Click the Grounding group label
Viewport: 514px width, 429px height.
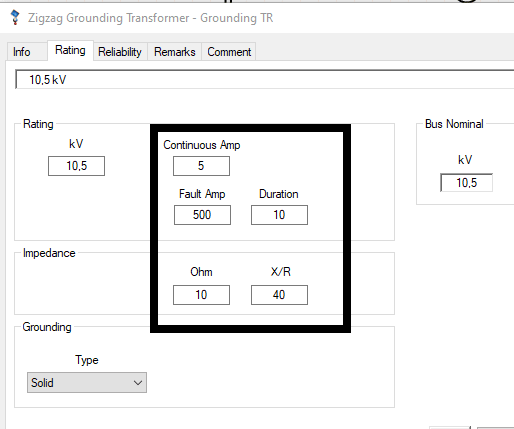click(x=47, y=327)
